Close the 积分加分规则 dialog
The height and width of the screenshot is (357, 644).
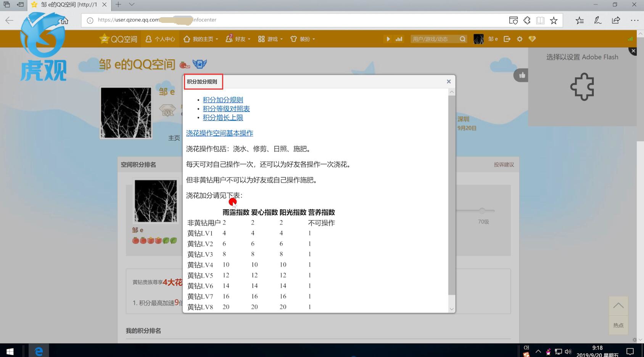click(449, 82)
